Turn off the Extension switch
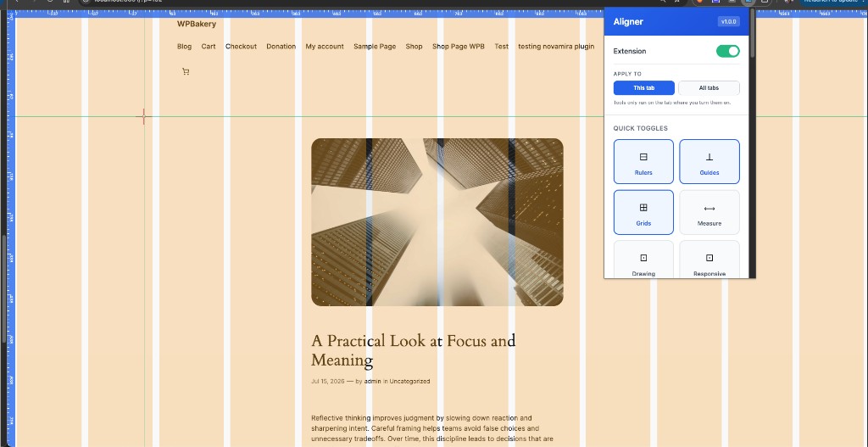 tap(727, 51)
